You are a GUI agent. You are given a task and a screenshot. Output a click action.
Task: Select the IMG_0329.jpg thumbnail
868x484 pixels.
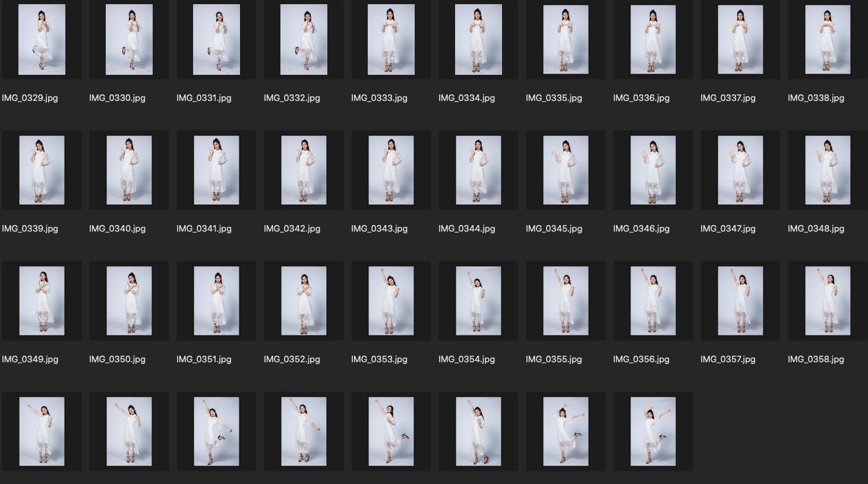[42, 39]
